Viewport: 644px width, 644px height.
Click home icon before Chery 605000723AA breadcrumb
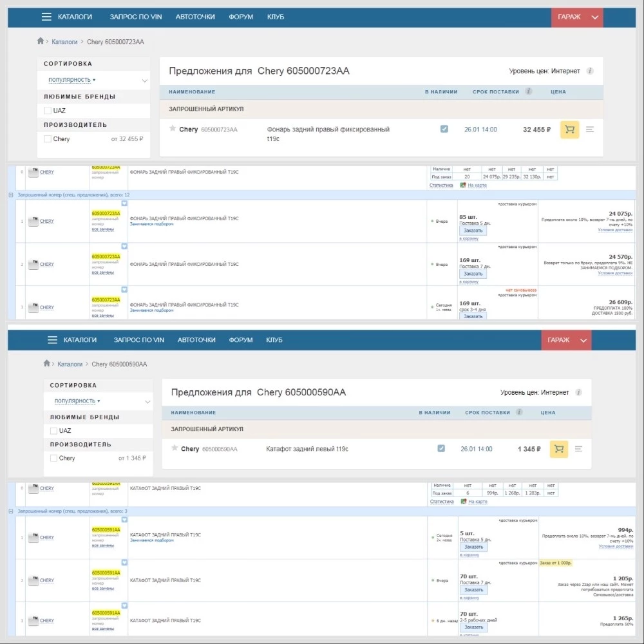tap(41, 41)
